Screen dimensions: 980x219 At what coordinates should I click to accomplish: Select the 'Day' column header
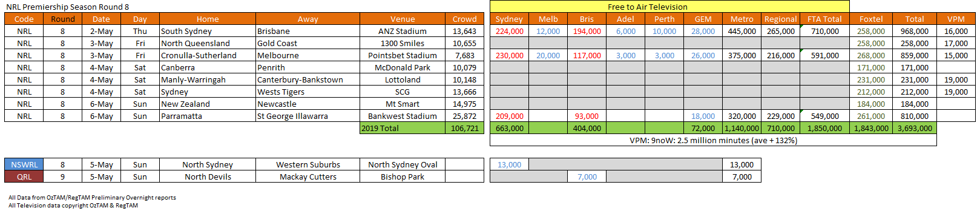[140, 19]
